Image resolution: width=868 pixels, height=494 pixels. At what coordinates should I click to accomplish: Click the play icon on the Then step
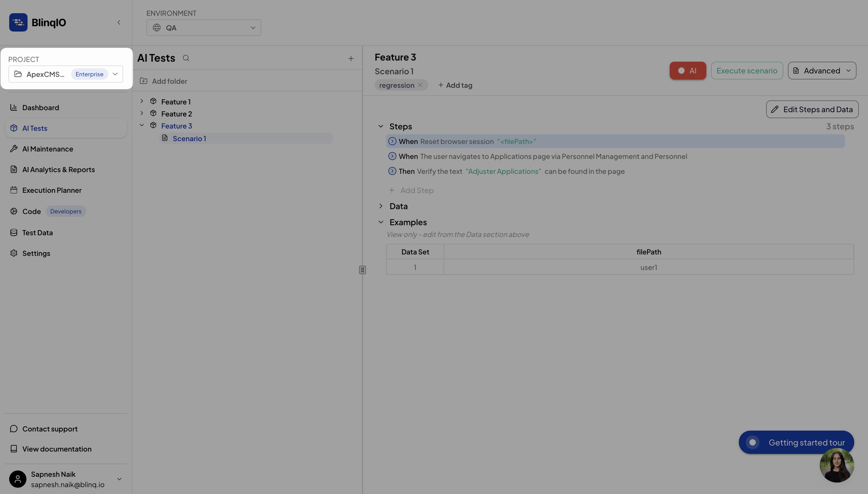click(x=392, y=171)
